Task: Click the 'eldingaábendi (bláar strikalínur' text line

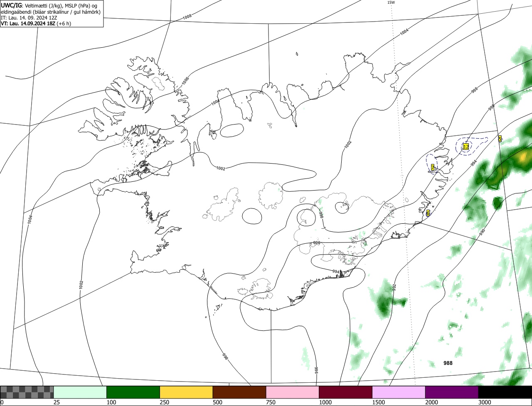Action: coord(51,12)
